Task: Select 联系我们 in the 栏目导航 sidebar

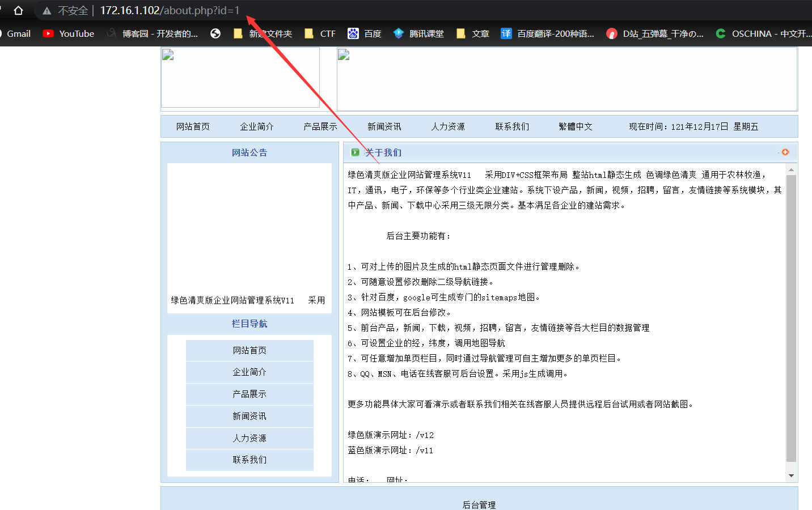Action: (249, 460)
